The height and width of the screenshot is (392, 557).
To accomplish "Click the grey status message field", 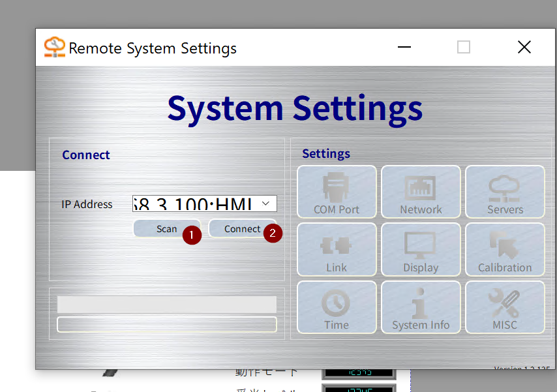I will pyautogui.click(x=167, y=305).
